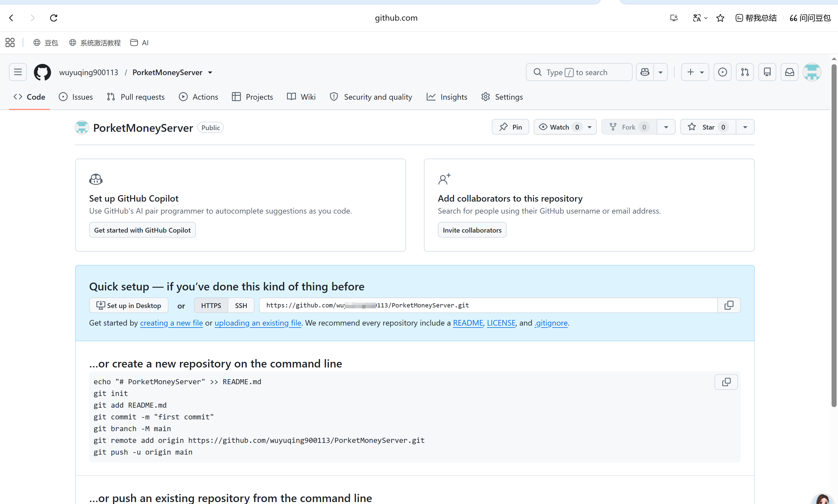Click the install app icon in address bar

673,18
